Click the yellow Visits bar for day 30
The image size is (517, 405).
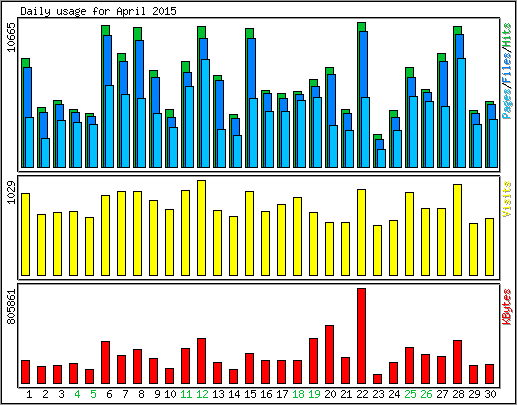tap(489, 247)
